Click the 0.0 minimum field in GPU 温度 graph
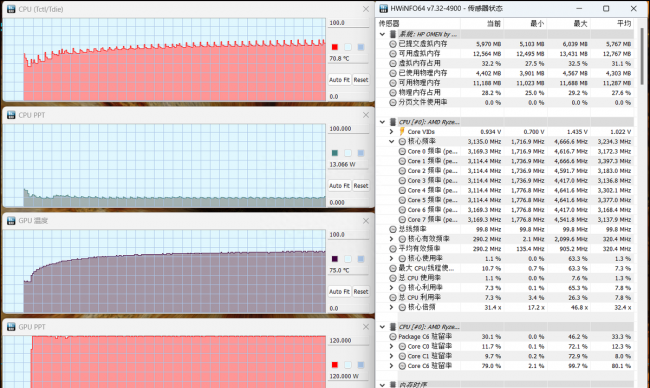Screen dimensions: 650x388 click(348, 308)
